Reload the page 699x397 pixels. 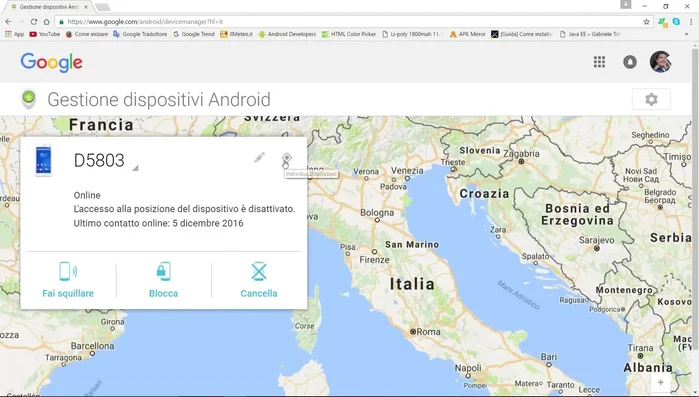[x=34, y=21]
